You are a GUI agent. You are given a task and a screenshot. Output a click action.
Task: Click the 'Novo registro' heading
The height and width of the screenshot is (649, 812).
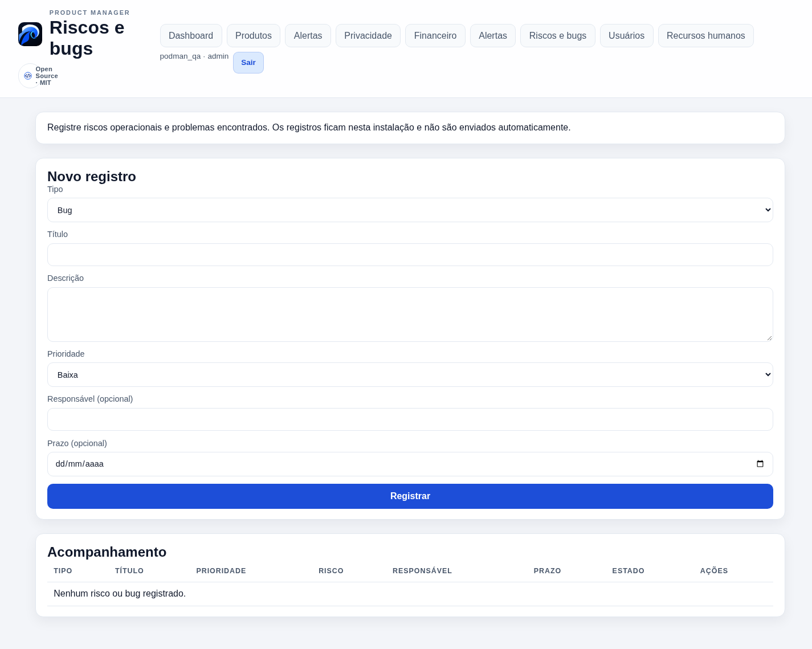(92, 177)
